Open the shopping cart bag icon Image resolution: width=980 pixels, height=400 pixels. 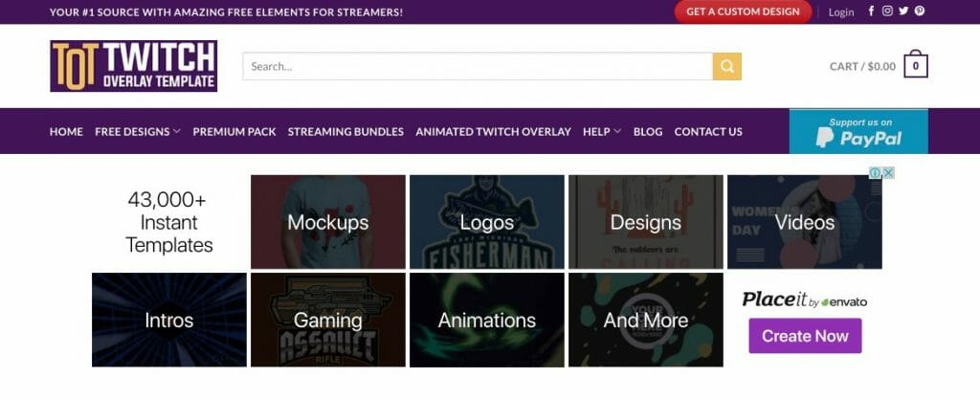(916, 64)
